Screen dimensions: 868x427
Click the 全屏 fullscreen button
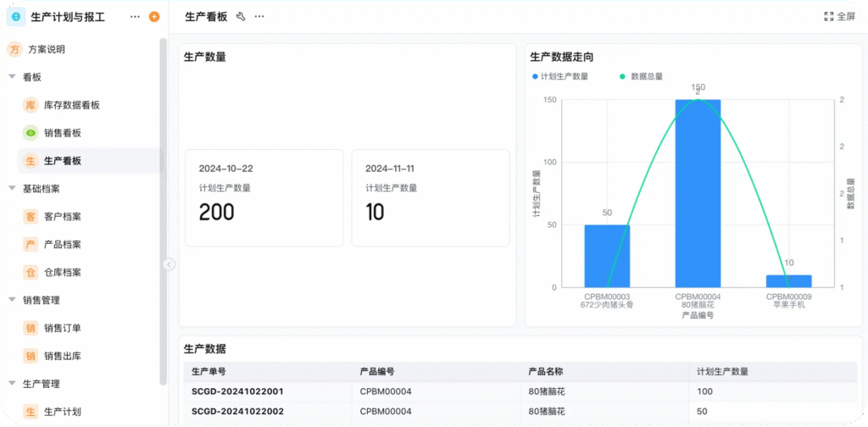coord(839,16)
